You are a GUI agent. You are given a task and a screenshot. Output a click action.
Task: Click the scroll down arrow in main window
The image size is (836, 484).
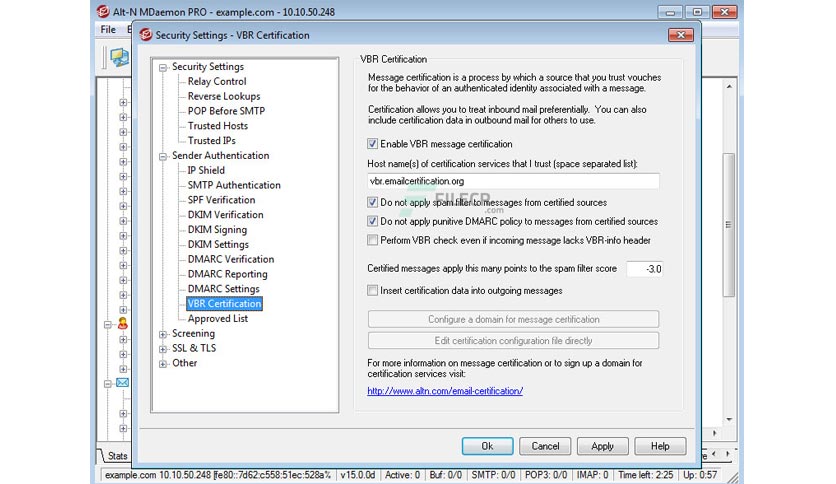(729, 420)
